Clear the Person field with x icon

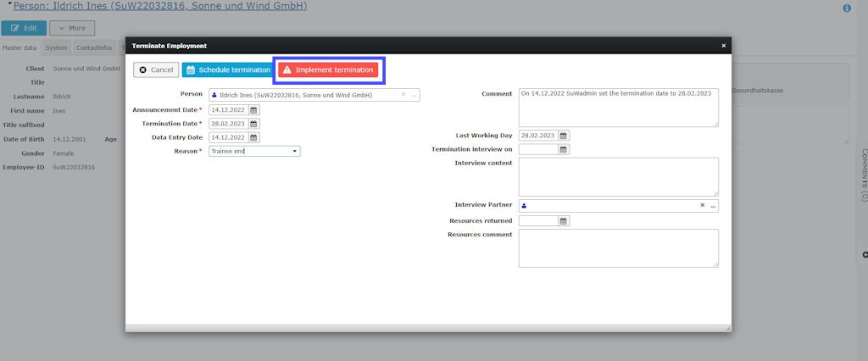tap(403, 95)
